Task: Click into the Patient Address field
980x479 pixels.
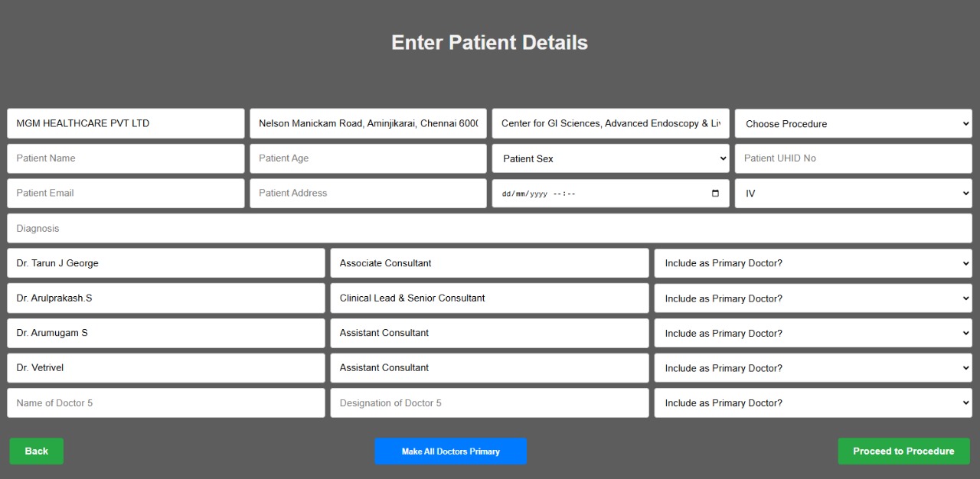Action: coord(368,194)
